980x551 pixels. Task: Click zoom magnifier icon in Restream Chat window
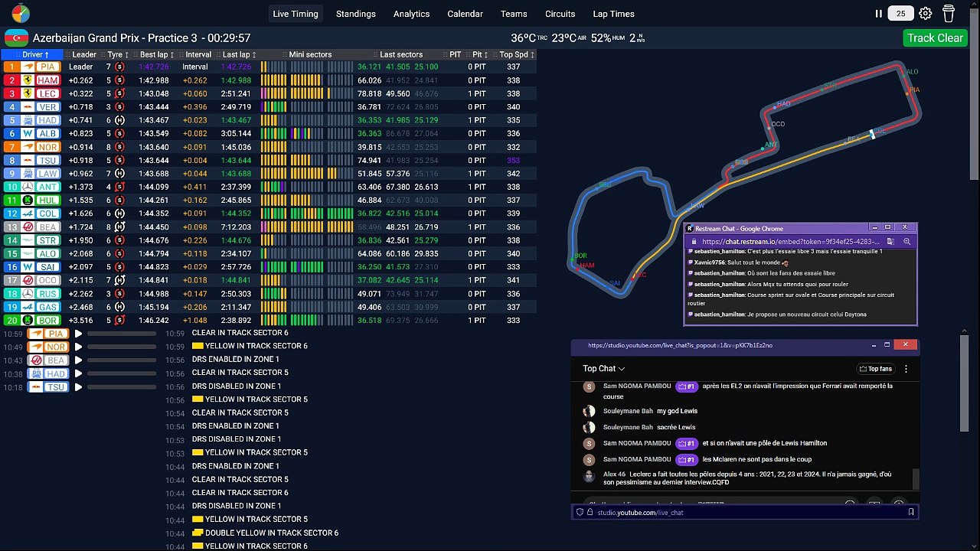click(x=906, y=241)
